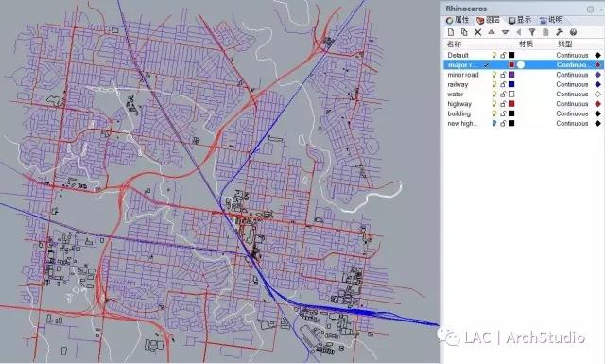Open linetype Continuous for highway layer
Viewport: 605px width, 364px height.
[572, 104]
